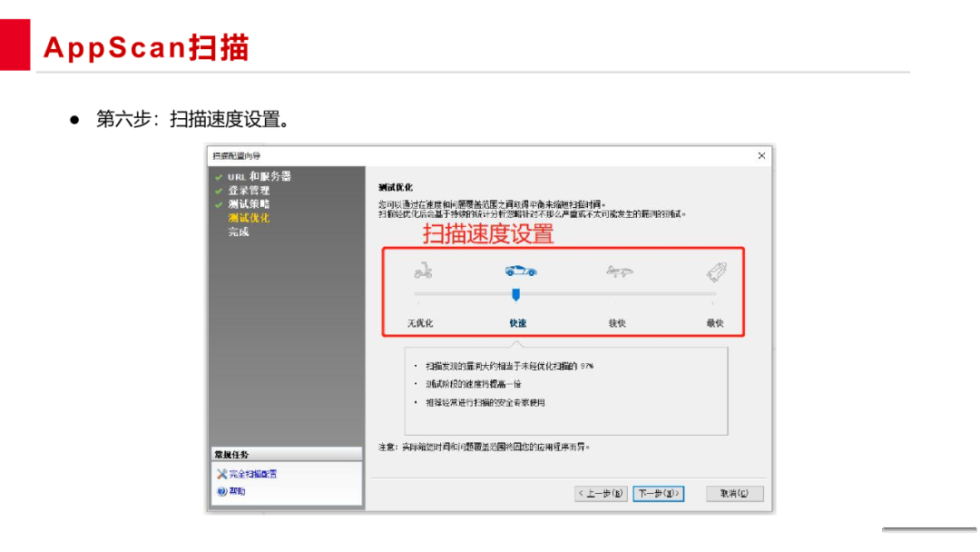Open the URL 和服务器 wizard step
Screen dimensions: 980x552
pyautogui.click(x=260, y=177)
